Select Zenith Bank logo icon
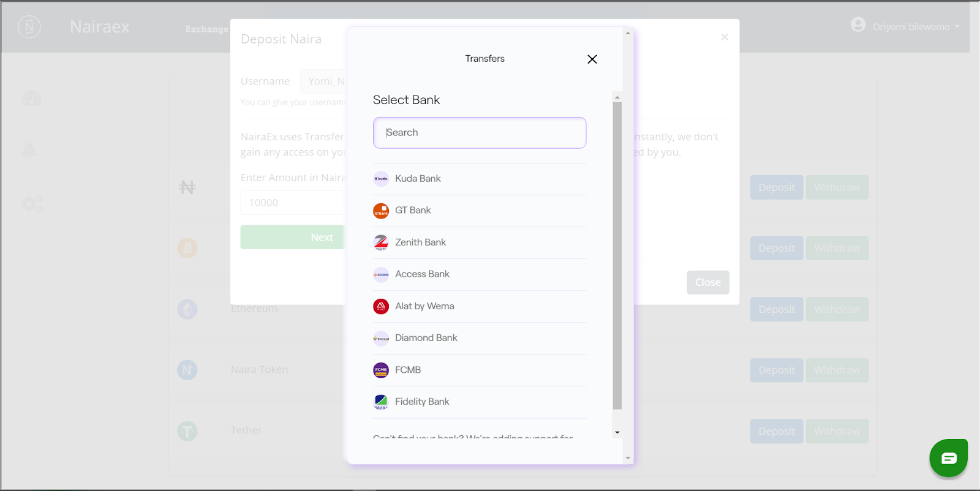Image resolution: width=980 pixels, height=491 pixels. tap(381, 242)
